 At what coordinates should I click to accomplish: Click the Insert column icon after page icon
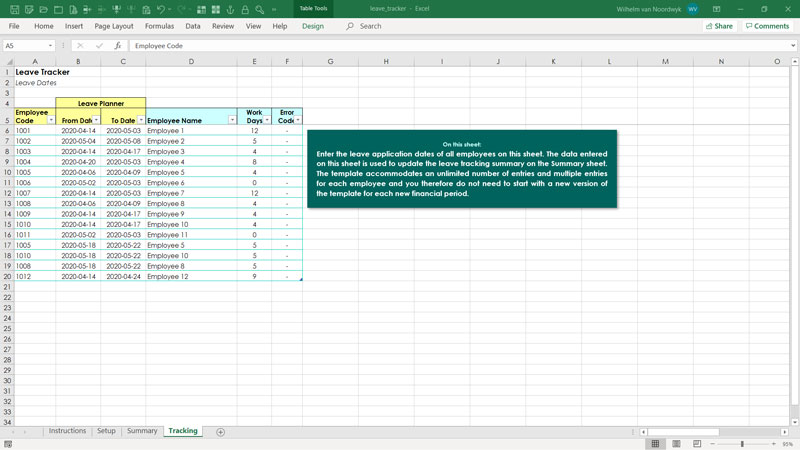pyautogui.click(x=87, y=10)
